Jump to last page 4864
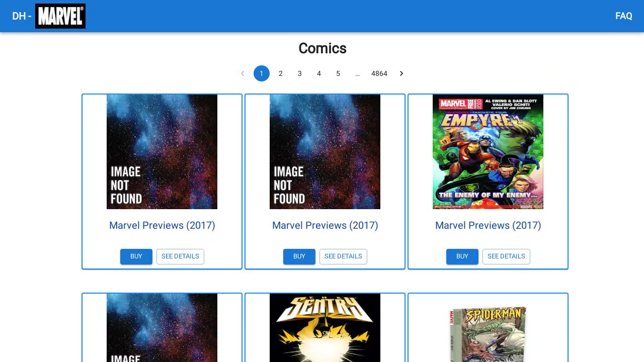The width and height of the screenshot is (644, 362). [x=379, y=73]
